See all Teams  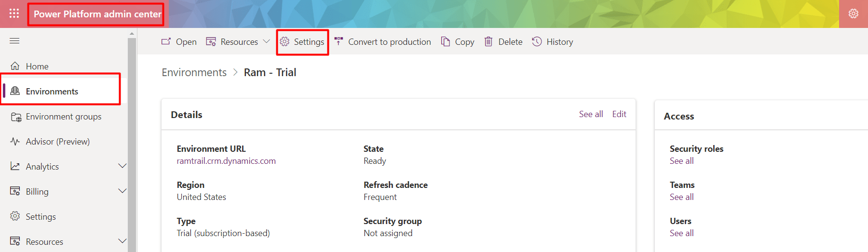point(681,197)
